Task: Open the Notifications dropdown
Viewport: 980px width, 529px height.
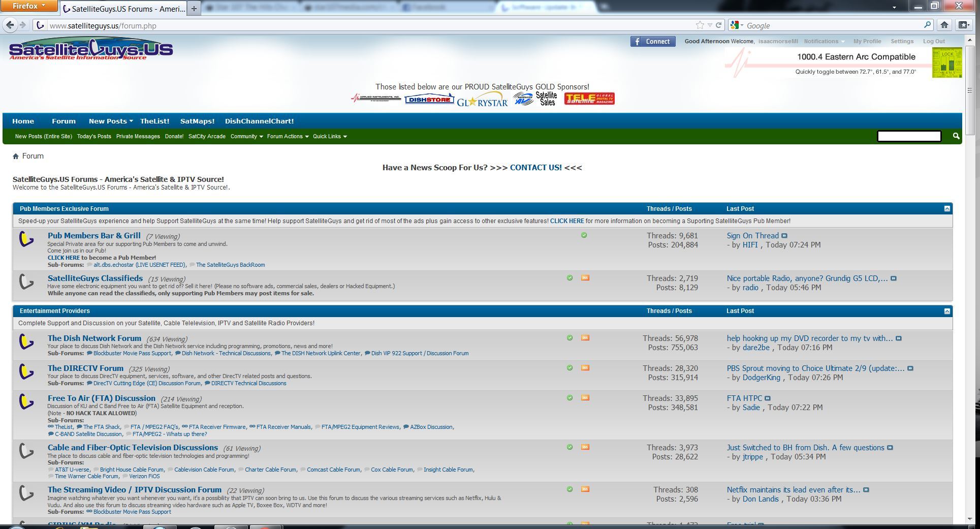Action: pyautogui.click(x=824, y=42)
